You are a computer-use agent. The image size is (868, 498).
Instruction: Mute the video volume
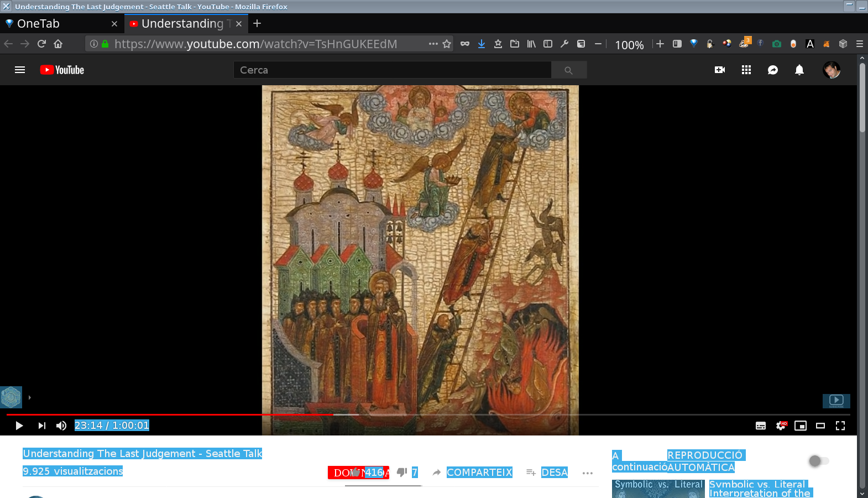tap(61, 426)
